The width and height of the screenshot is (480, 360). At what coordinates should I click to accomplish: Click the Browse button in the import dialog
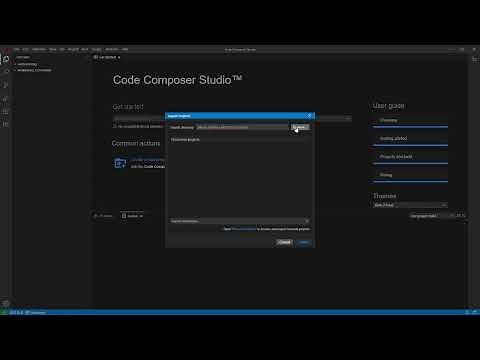point(300,127)
